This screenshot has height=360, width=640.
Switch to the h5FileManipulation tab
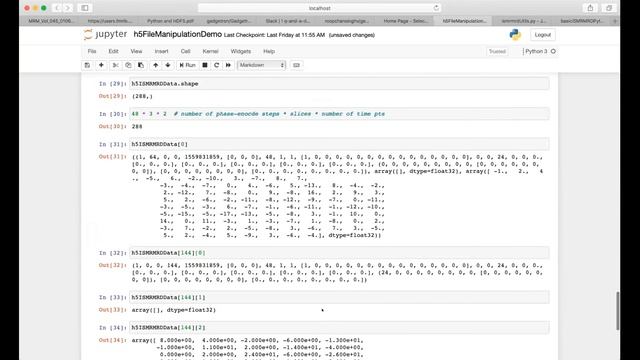tap(464, 20)
